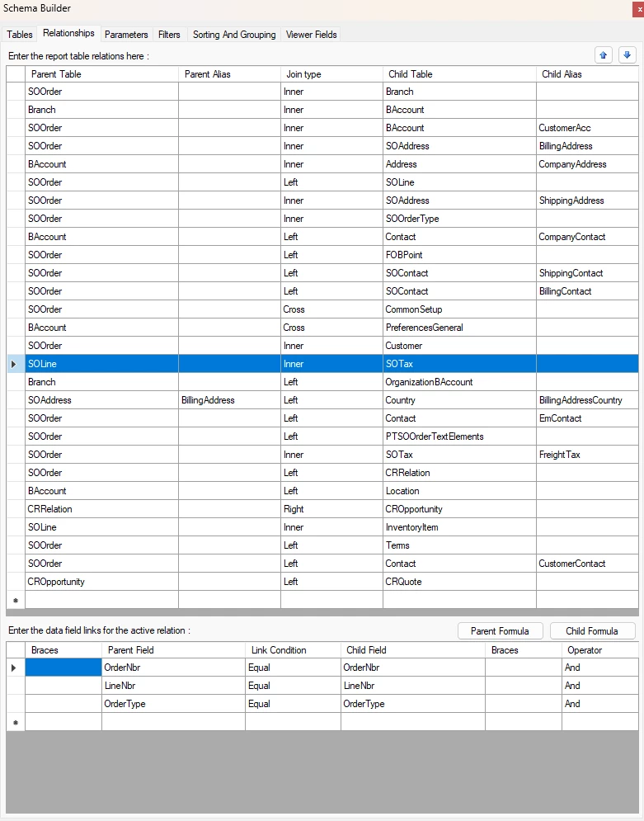Viewport: 644px width, 821px height.
Task: Select the EmContact alias cell
Action: tap(587, 418)
